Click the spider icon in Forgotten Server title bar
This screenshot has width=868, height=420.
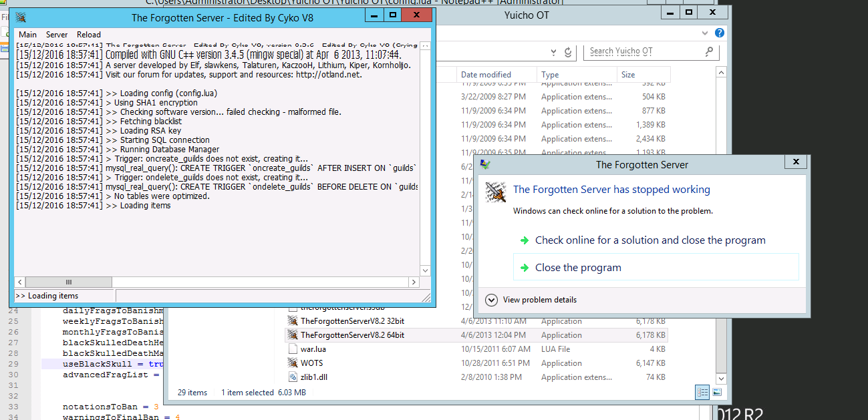coord(21,17)
